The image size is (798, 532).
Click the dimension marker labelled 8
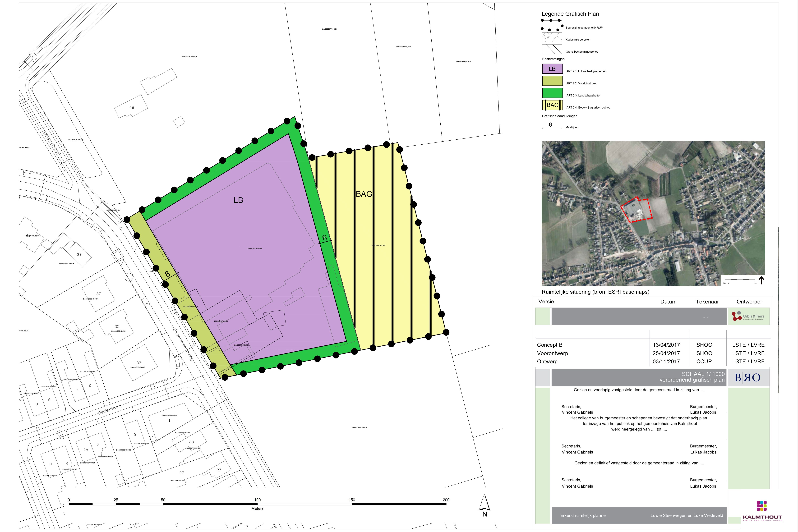click(x=167, y=274)
